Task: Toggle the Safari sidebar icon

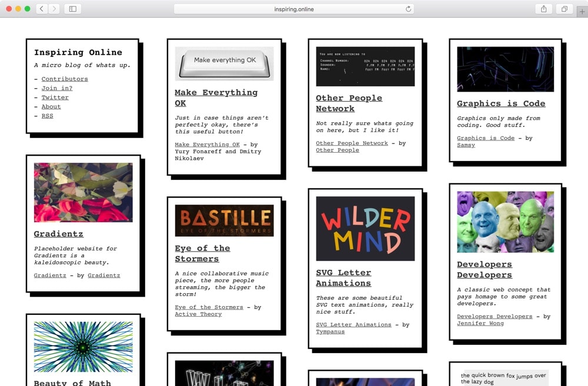Action: 73,9
